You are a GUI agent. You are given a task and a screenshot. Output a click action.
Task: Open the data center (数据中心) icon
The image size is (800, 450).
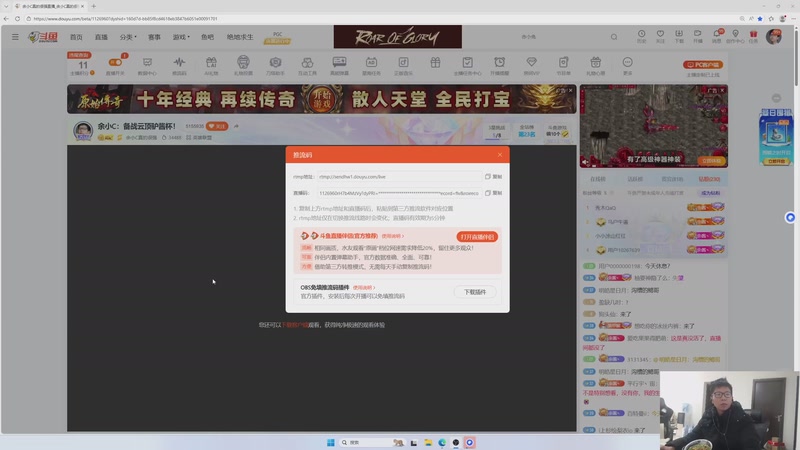[147, 64]
